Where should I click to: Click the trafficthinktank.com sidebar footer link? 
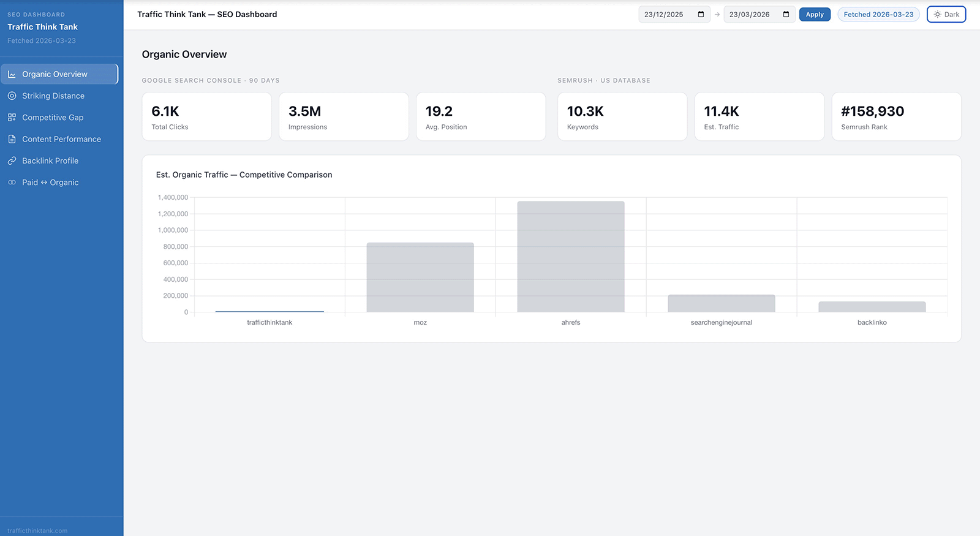pyautogui.click(x=37, y=530)
